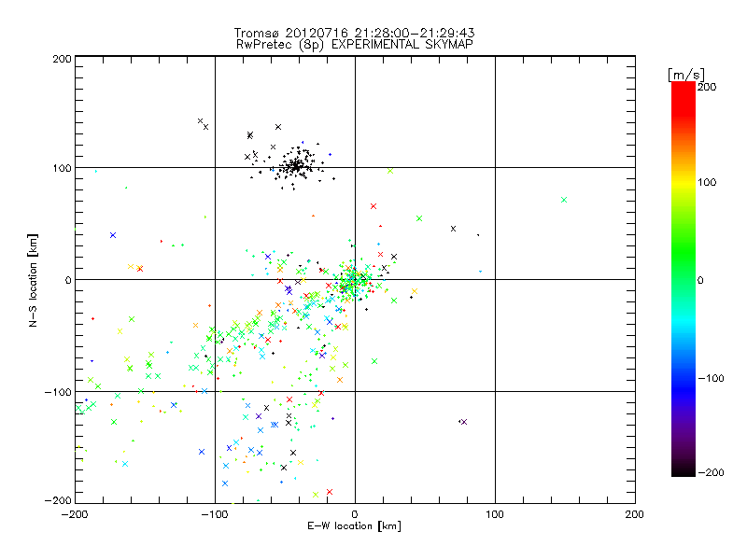Screen dimensions: 747x560
Task: Select the isolated teal X marker at far right
Action: pos(564,200)
